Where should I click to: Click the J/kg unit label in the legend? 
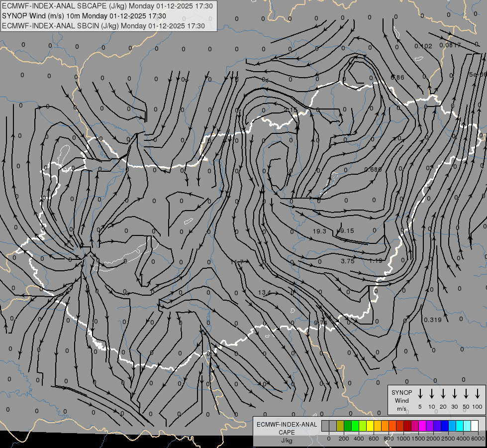(287, 441)
